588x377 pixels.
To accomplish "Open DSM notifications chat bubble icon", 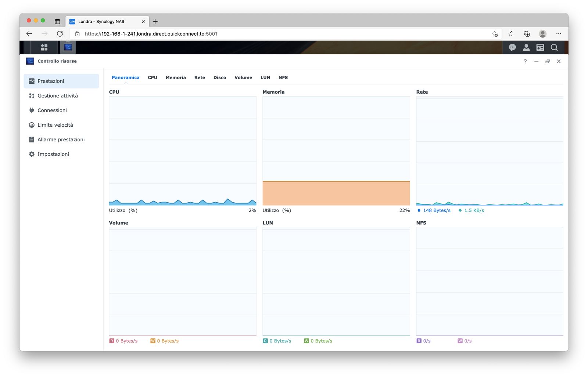I will pyautogui.click(x=512, y=47).
